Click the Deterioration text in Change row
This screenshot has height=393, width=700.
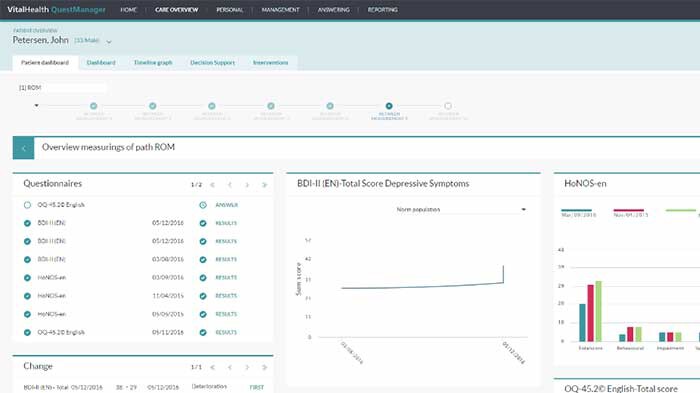(x=209, y=387)
